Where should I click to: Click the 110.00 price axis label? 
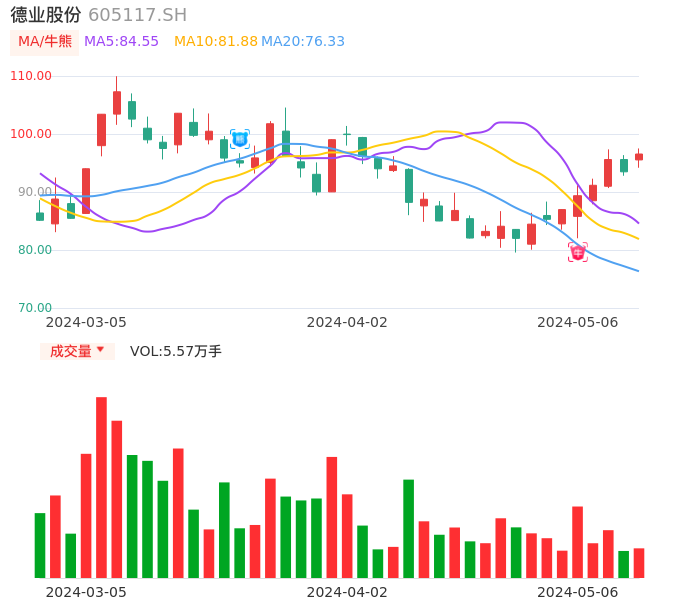click(30, 76)
